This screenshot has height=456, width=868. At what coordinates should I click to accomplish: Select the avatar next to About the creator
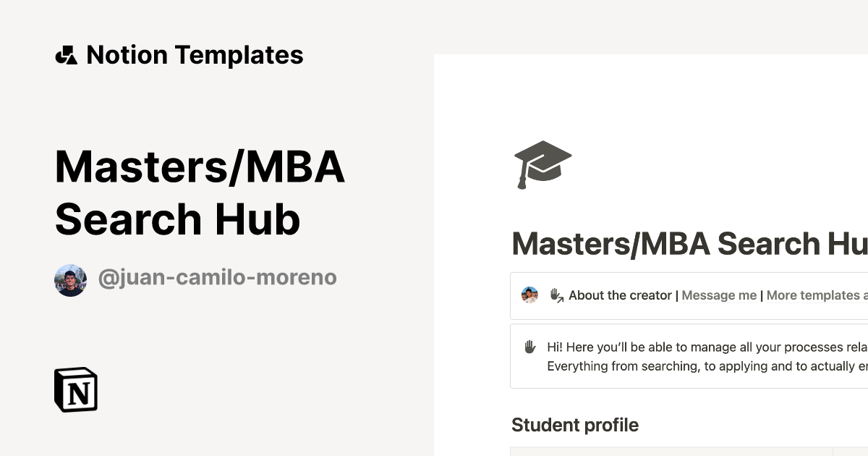click(529, 295)
